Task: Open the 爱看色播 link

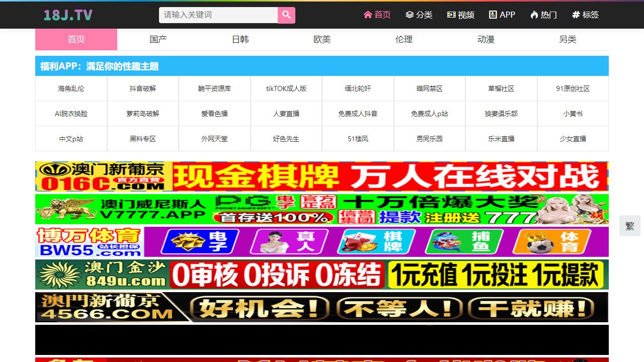Action: pos(214,114)
